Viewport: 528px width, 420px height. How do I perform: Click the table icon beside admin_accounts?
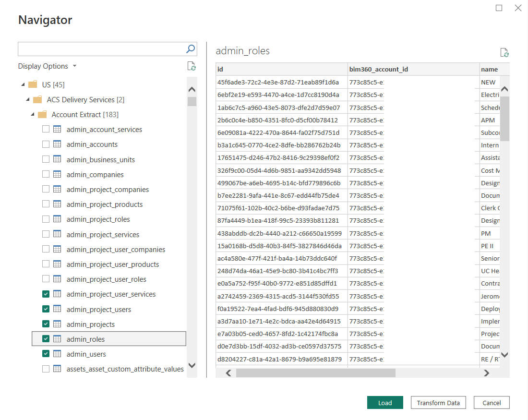[57, 144]
